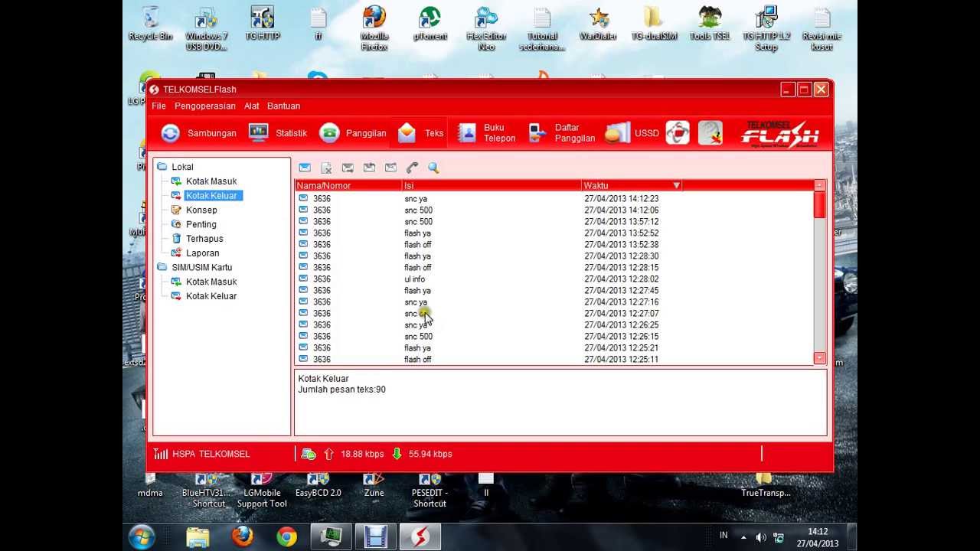Screen dimensions: 980x551
Task: Select the Tools TSEL desktop icon
Action: click(x=710, y=24)
